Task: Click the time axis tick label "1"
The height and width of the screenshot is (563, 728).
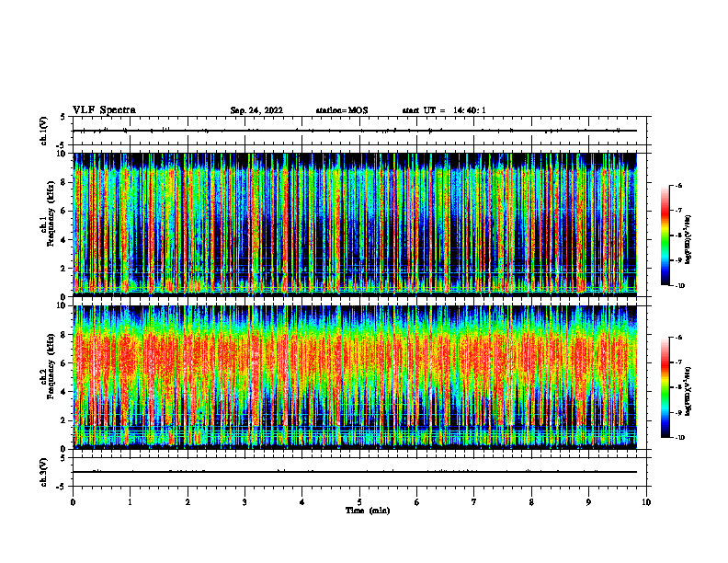Action: (130, 502)
